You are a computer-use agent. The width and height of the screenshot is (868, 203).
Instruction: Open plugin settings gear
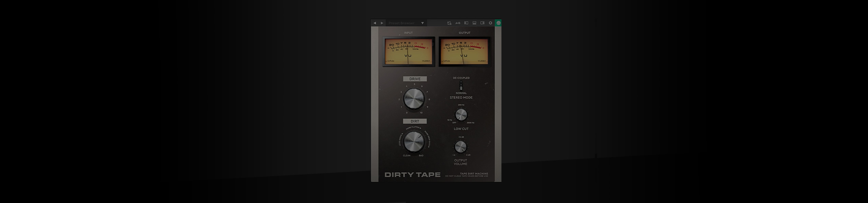click(x=490, y=23)
